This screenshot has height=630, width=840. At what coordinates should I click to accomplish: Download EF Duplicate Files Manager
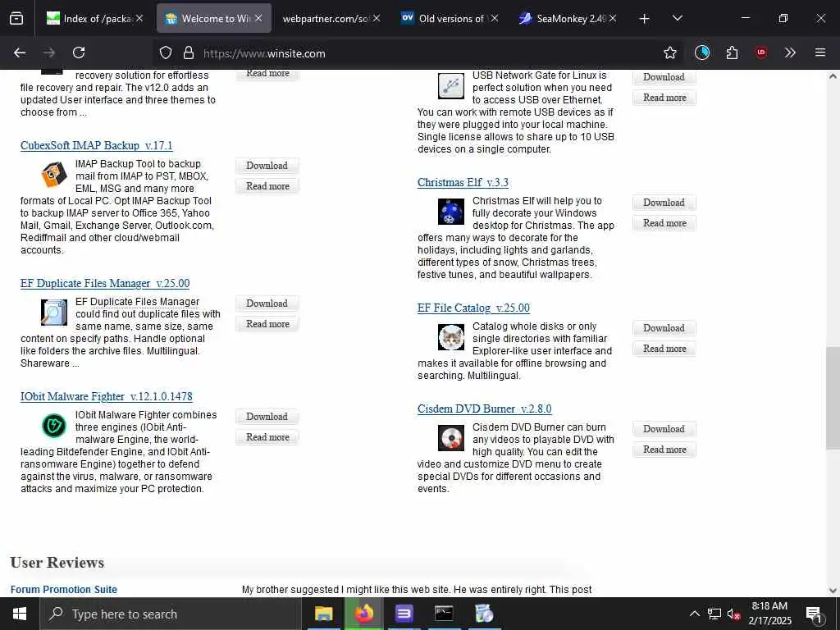coord(267,304)
